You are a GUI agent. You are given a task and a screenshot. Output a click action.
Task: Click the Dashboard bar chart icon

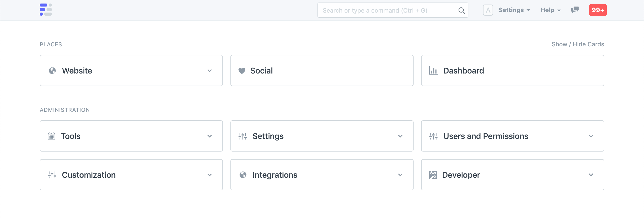[x=433, y=71]
